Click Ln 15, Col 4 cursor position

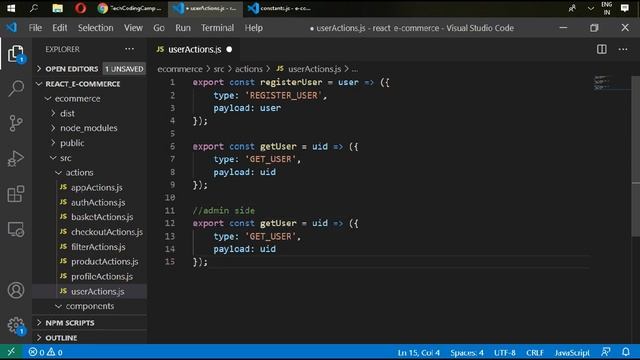(418, 352)
